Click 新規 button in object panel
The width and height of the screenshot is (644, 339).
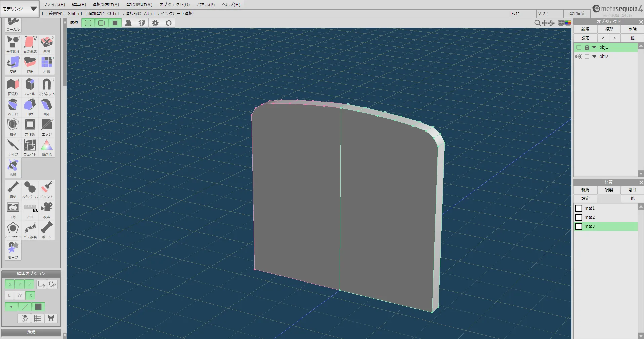point(585,29)
